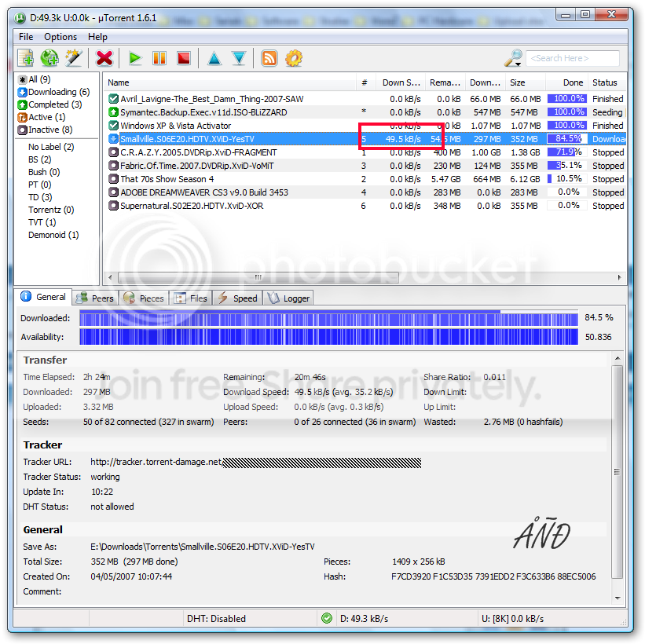Sort by Downloaded column header
Screen dimensions: 645x644
(x=486, y=82)
